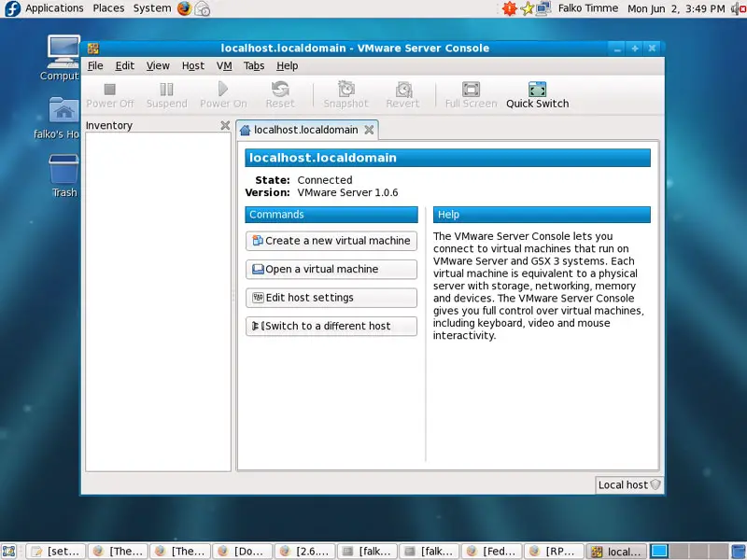Click the Connected state text
Screen dimensions: 747x560
click(325, 180)
